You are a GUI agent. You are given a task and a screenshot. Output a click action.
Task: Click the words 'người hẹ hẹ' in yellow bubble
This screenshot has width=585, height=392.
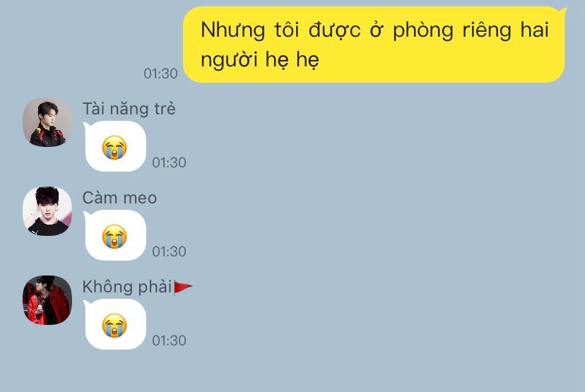click(x=260, y=59)
